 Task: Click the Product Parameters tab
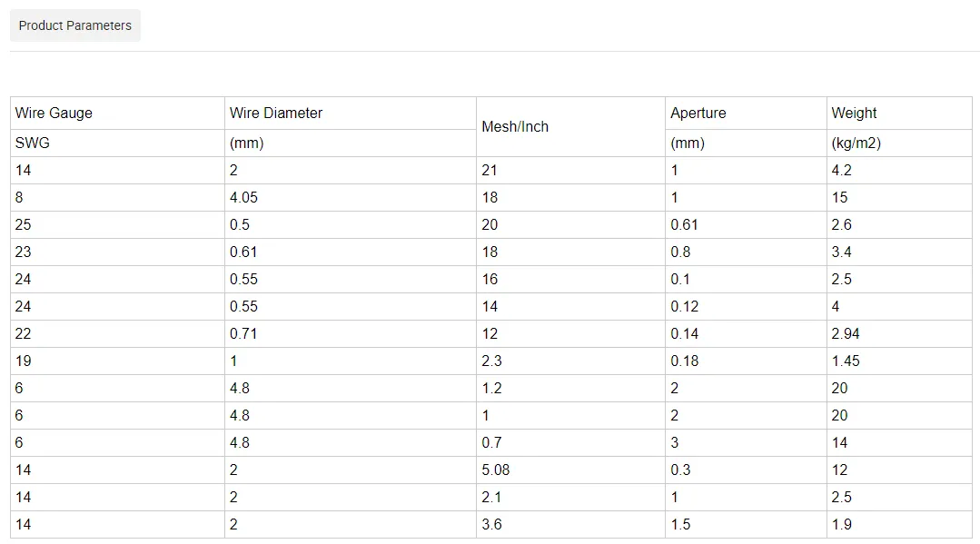pos(75,25)
